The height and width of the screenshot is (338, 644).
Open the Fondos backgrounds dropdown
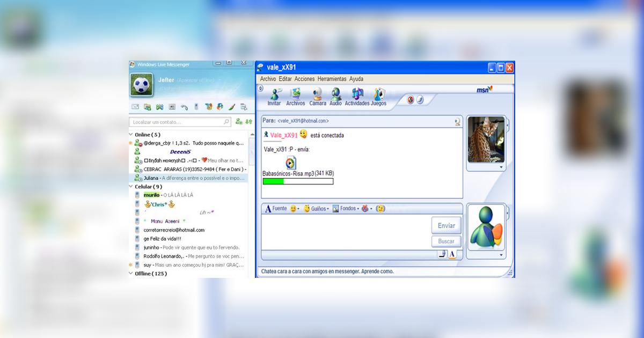(345, 209)
